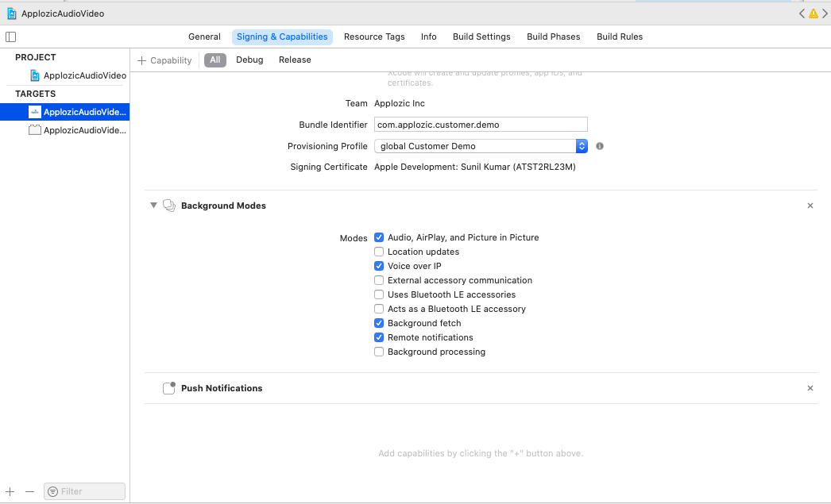The image size is (831, 504).
Task: Open the Provisioning Profile dropdown
Action: pyautogui.click(x=481, y=146)
